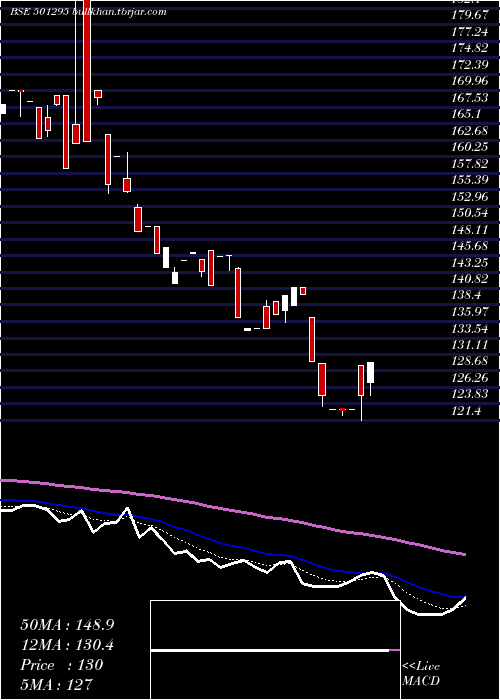Click the 152.96 price axis label
500x700 pixels.
pyautogui.click(x=469, y=197)
